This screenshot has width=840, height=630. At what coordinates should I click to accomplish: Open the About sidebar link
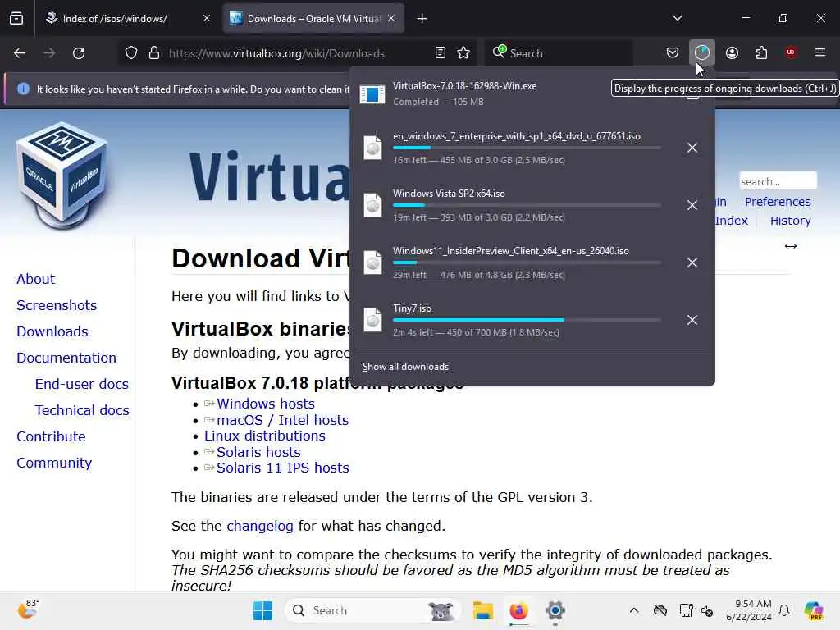pyautogui.click(x=35, y=279)
